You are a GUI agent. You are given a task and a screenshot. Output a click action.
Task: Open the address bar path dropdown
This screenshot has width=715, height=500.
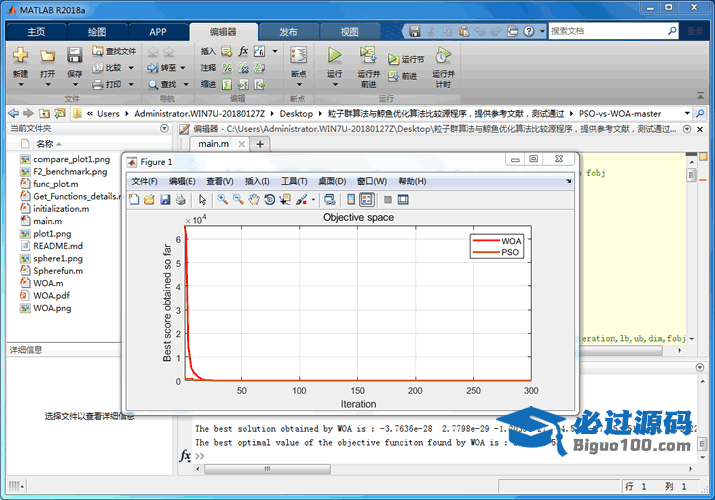click(687, 113)
